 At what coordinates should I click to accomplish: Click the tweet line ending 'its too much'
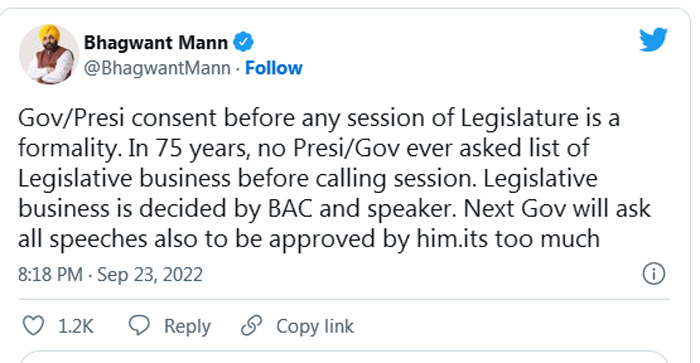(x=308, y=239)
